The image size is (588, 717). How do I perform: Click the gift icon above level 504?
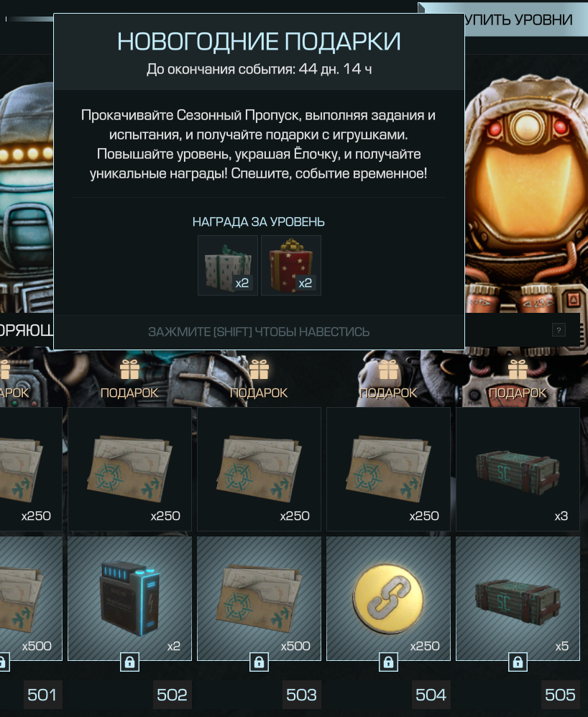388,370
